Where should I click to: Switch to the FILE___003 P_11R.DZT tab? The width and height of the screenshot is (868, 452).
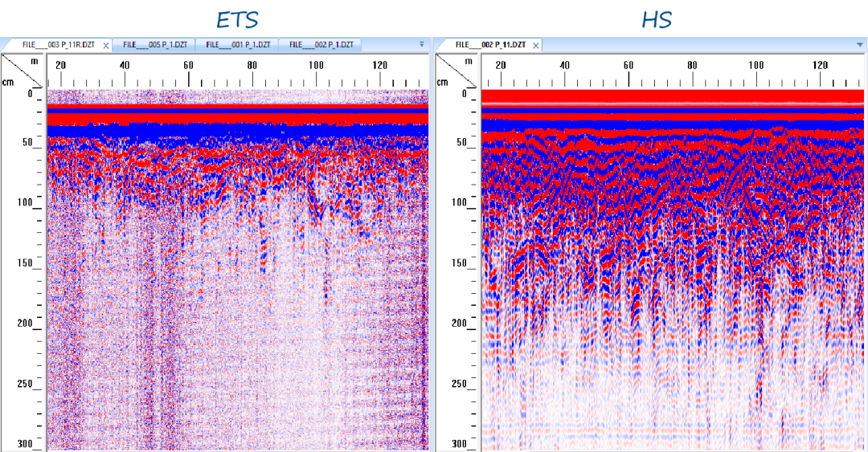click(53, 45)
